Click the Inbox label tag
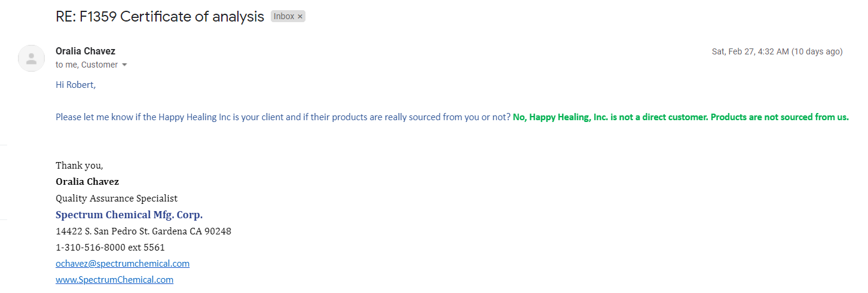The height and width of the screenshot is (293, 868). coord(284,17)
